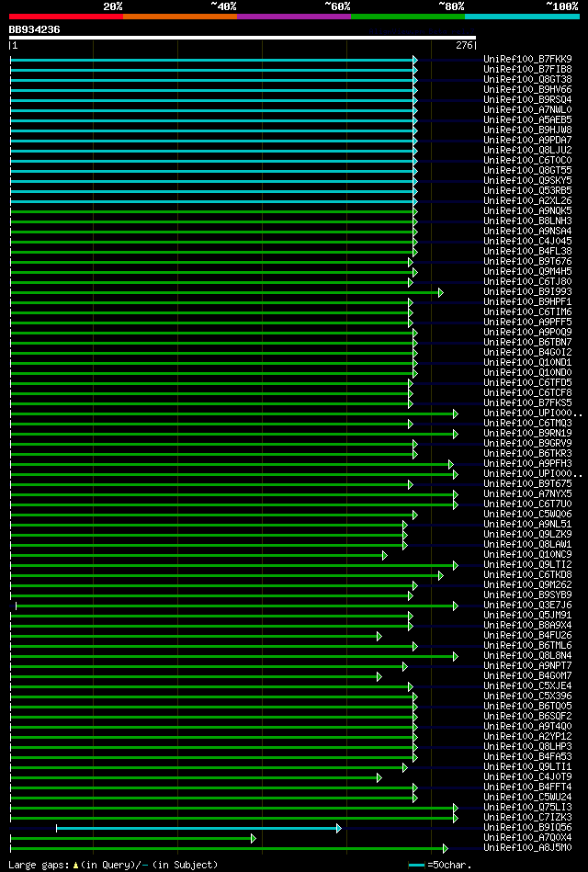Select the UniRef100_A9PDA7 label
Screen dimensions: 588x872
tap(527, 140)
